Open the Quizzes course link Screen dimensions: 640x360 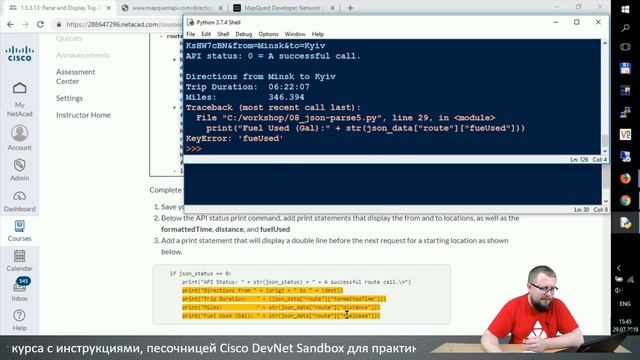(69, 38)
